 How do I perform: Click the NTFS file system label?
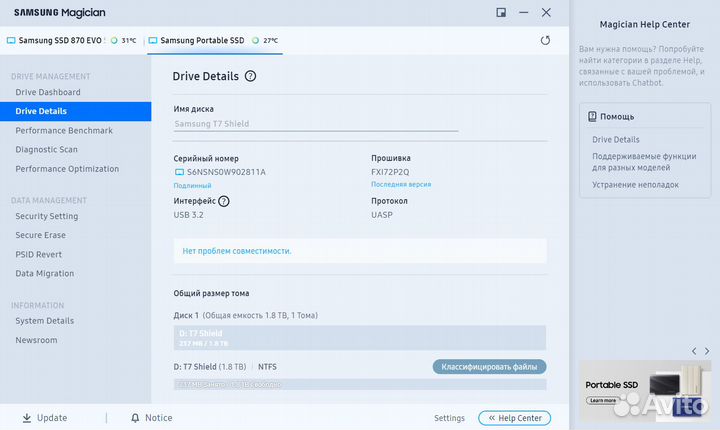click(x=267, y=367)
